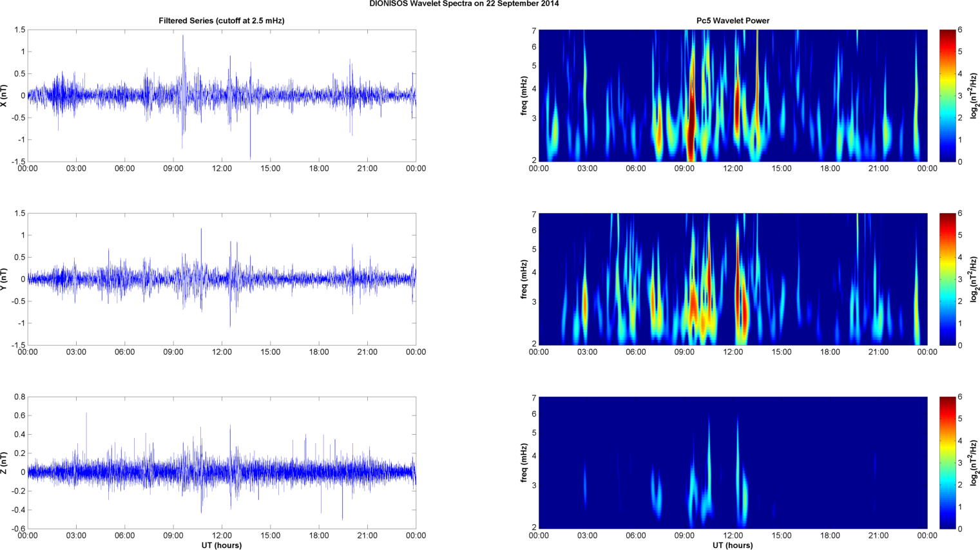This screenshot has height=550, width=980.
Task: Click the middle wavelet spectrogram beside the Y series
Action: 733,279
